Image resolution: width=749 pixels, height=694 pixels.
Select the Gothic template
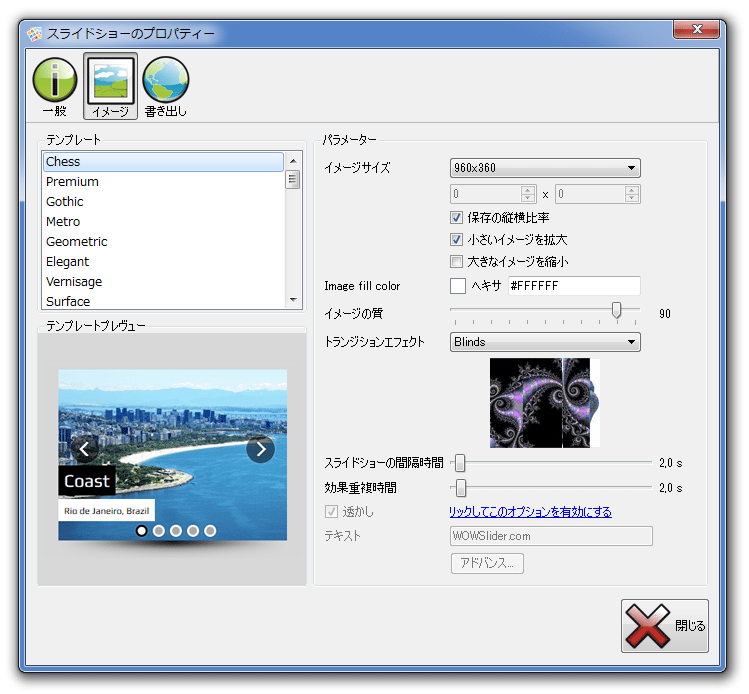pyautogui.click(x=163, y=202)
